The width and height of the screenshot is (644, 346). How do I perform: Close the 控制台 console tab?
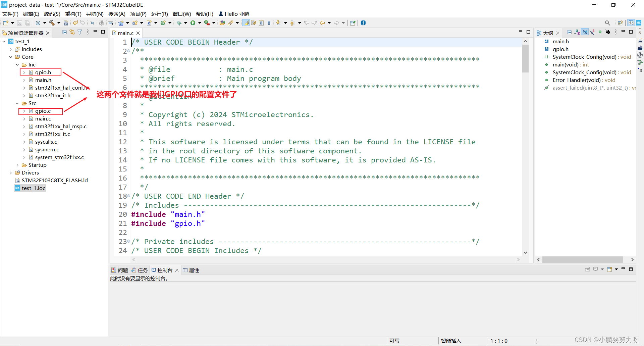(177, 270)
